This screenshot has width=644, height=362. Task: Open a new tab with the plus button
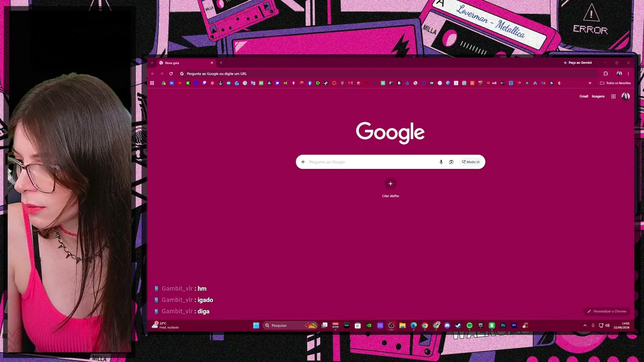click(x=220, y=63)
